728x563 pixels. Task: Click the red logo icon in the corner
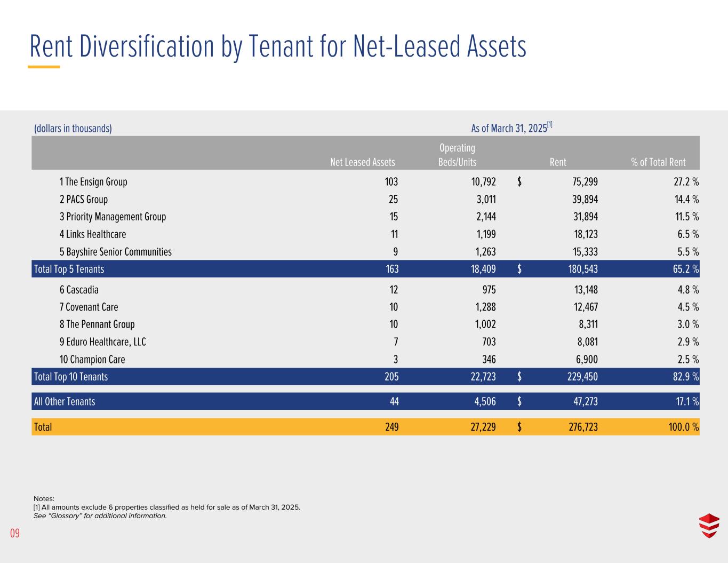click(x=709, y=526)
